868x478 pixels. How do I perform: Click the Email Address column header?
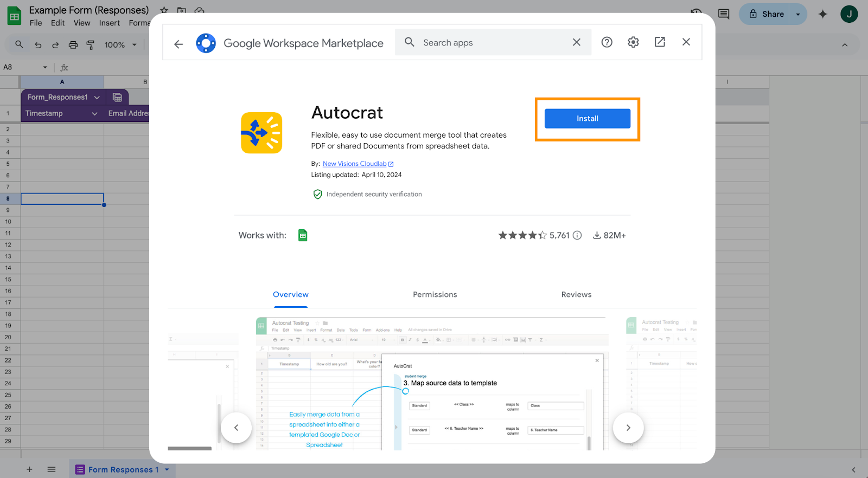[x=128, y=113]
